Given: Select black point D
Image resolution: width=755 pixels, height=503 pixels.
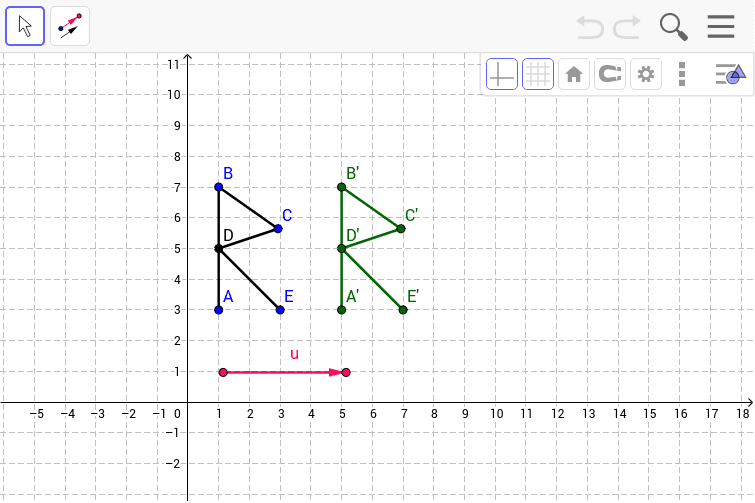Looking at the screenshot, I should (x=219, y=248).
